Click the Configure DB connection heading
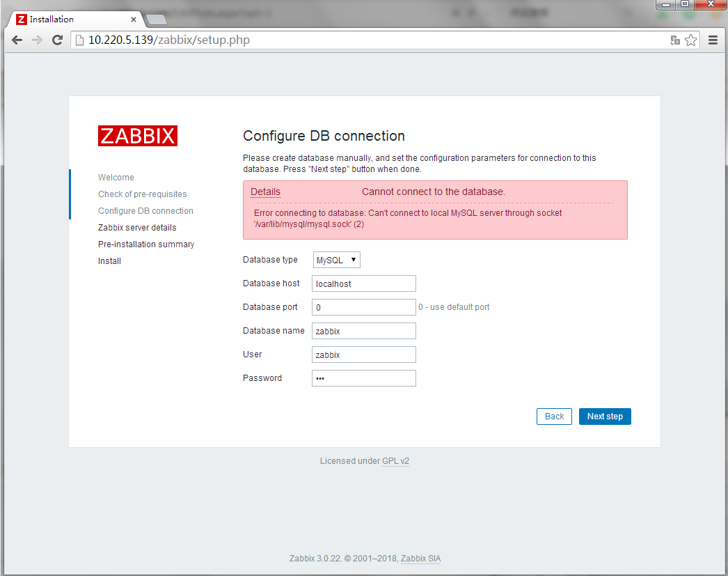This screenshot has width=728, height=576. pos(324,136)
